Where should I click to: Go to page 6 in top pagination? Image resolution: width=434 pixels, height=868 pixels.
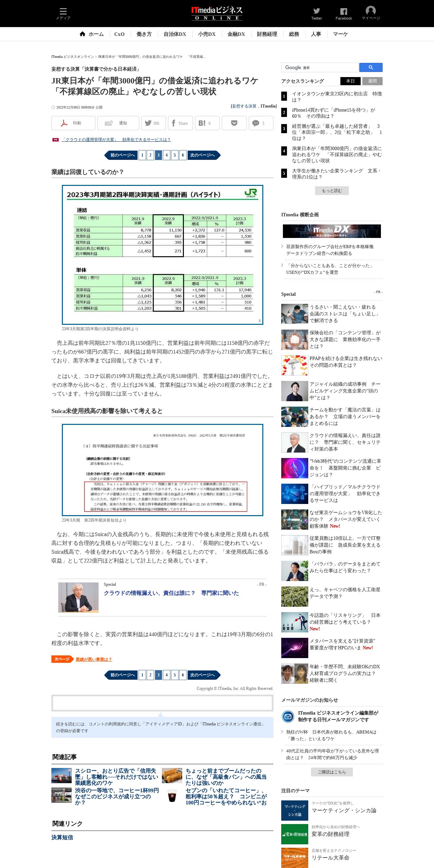(x=183, y=155)
